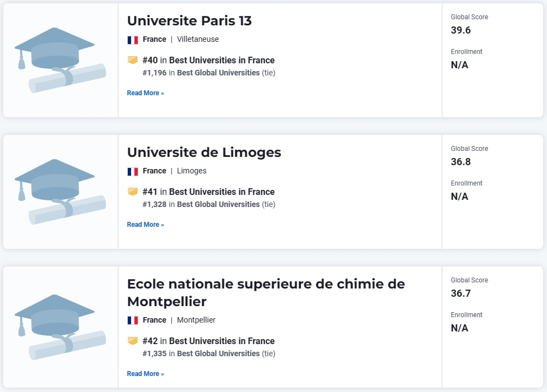Open the Universite Paris 13 title link
Screen dimensions: 547x392
coord(189,21)
